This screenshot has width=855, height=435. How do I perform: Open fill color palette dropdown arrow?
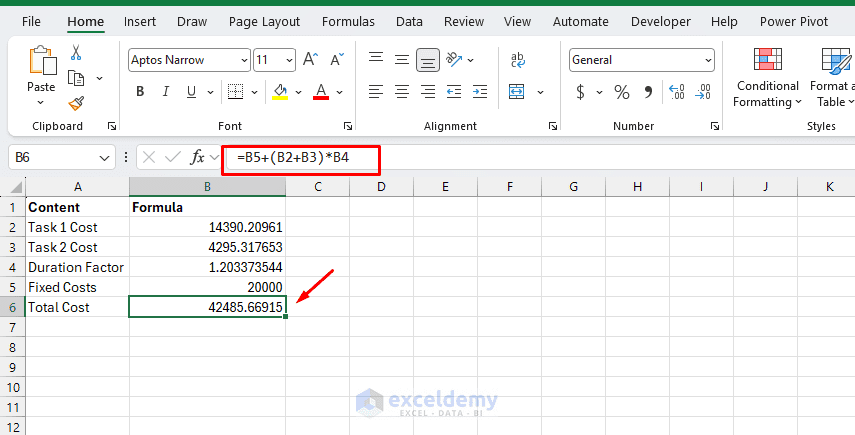(x=298, y=92)
